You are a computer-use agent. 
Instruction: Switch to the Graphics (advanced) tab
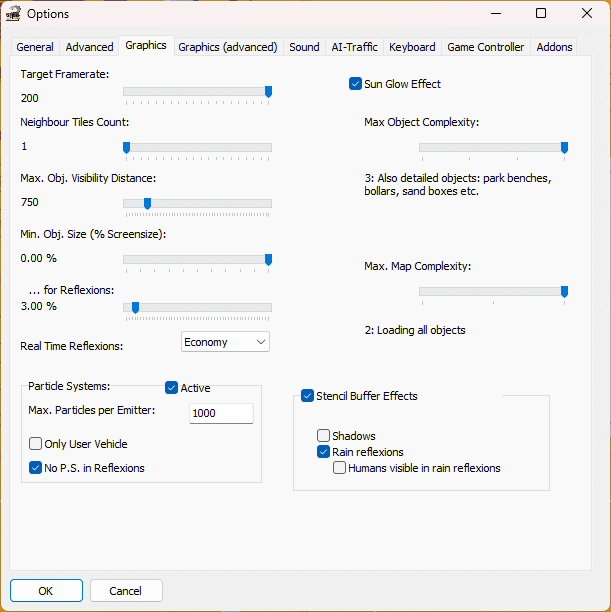[x=227, y=47]
